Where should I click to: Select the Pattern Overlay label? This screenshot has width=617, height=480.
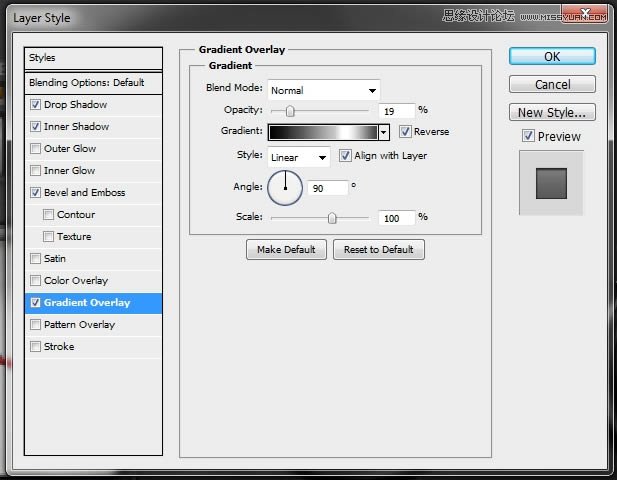pyautogui.click(x=79, y=325)
